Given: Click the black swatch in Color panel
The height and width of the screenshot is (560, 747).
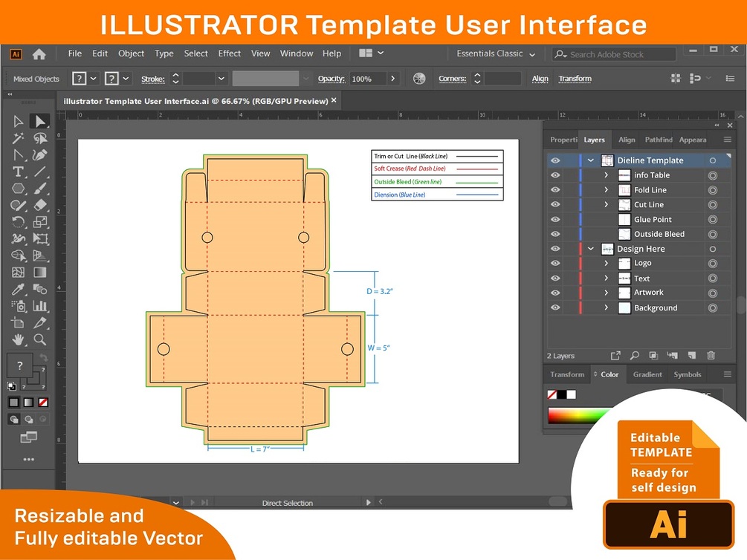Looking at the screenshot, I should [x=562, y=394].
